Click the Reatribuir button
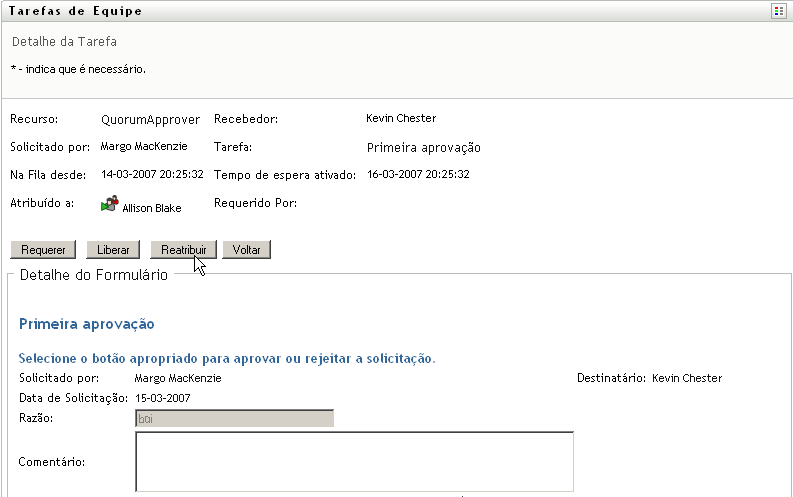Viewport: 793px width, 497px height. coord(184,250)
